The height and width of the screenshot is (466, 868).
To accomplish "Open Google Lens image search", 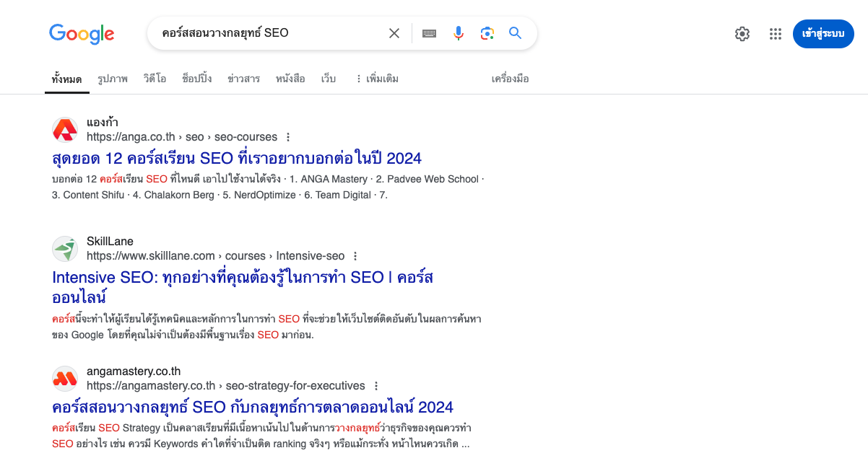I will click(x=487, y=32).
